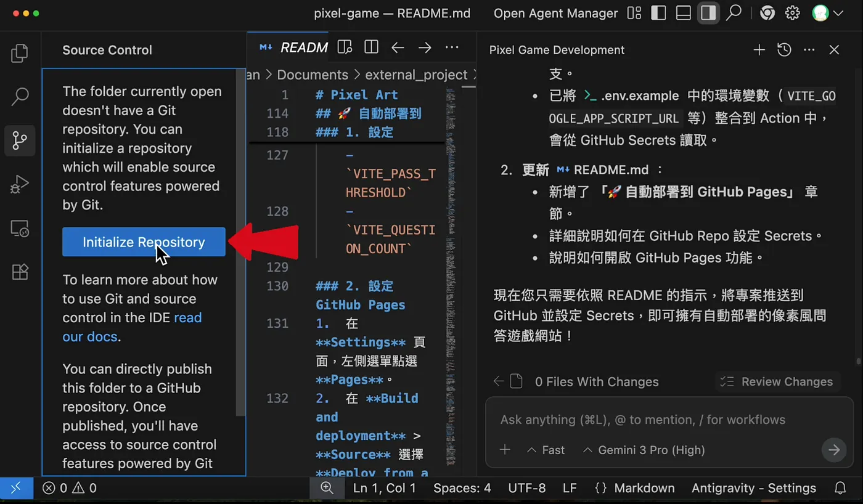Toggle the bottom panel visibility
Viewport: 863px width, 504px height.
683,13
